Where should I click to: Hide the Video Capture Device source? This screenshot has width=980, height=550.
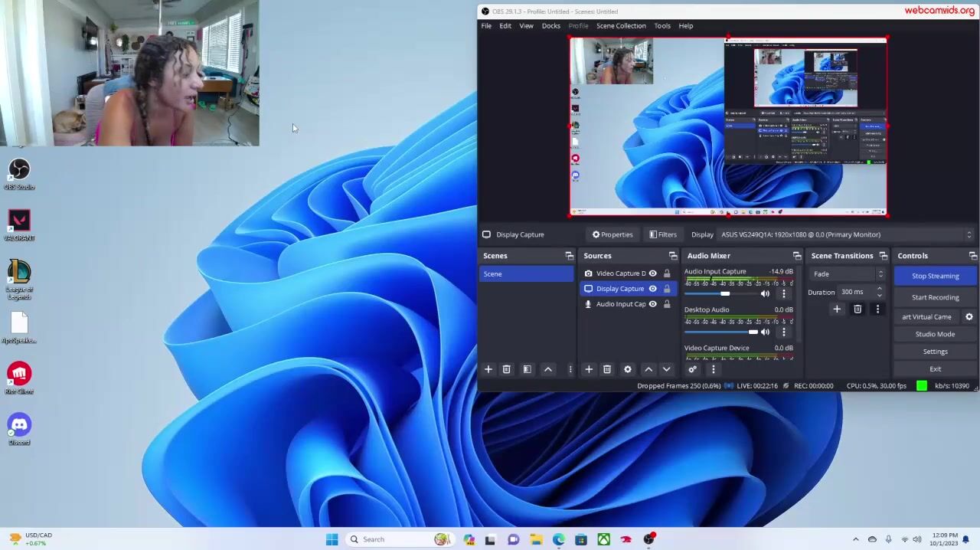(652, 273)
